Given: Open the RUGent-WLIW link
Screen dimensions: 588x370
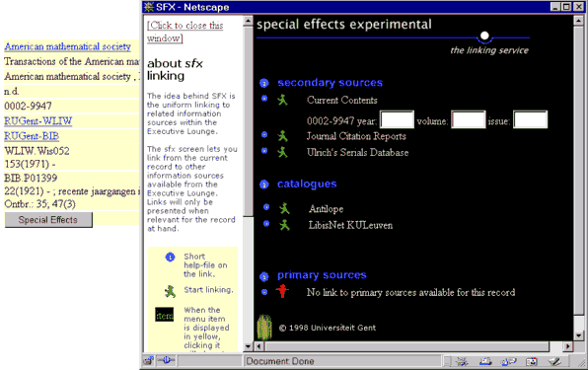Looking at the screenshot, I should [x=37, y=120].
